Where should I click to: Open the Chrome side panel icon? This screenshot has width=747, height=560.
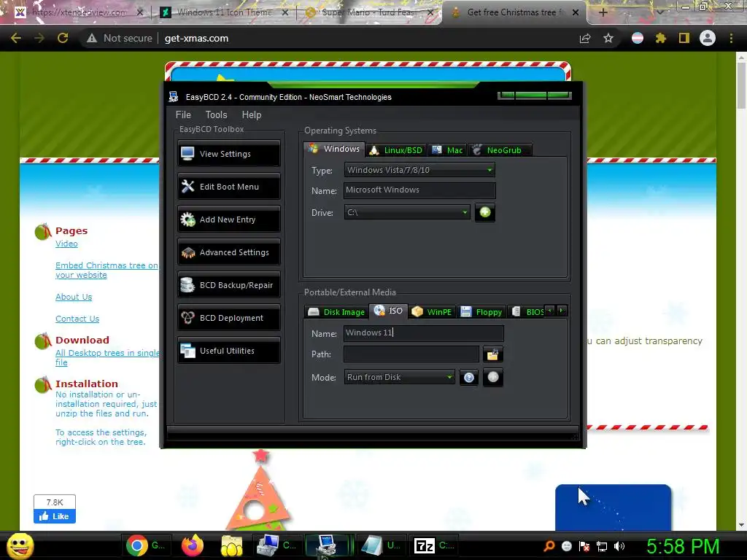[684, 38]
